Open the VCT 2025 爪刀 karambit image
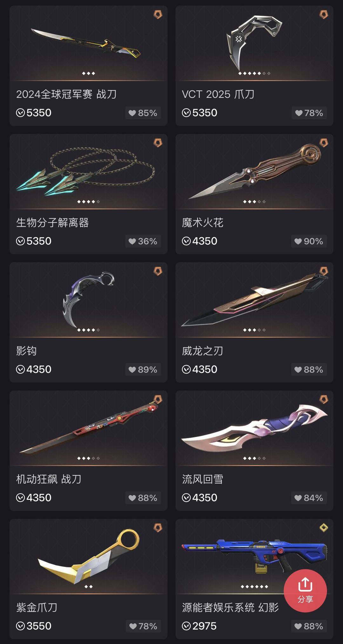The image size is (343, 644). [254, 43]
